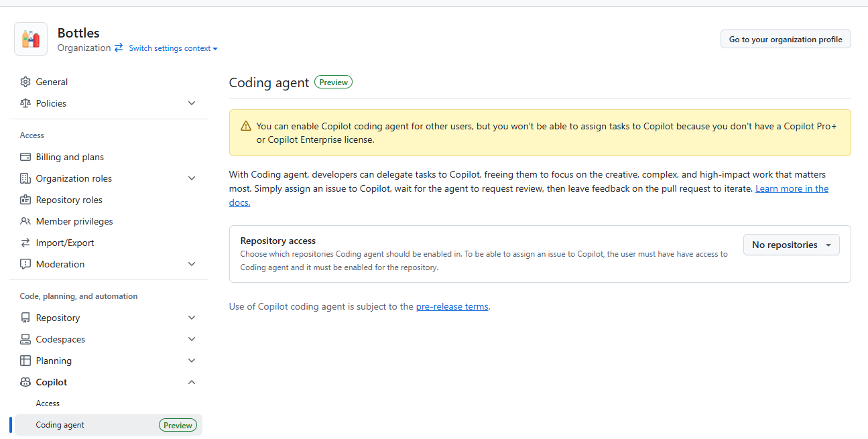Expand the Codespaces chevron
This screenshot has height=439, width=868.
coord(192,339)
